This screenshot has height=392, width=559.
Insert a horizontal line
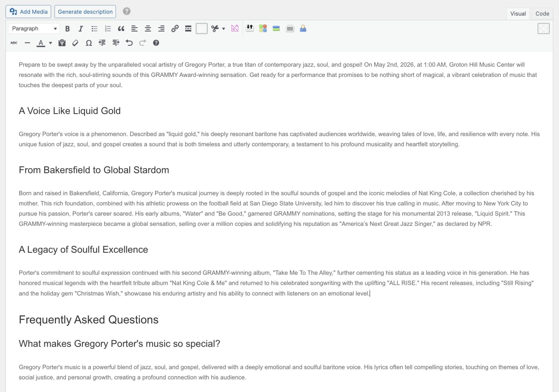pos(27,43)
